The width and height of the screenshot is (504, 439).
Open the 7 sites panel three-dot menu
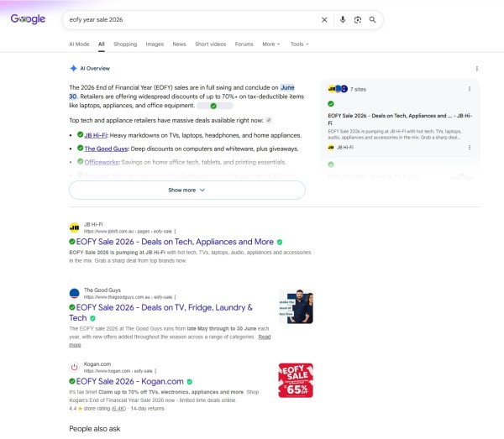click(470, 89)
